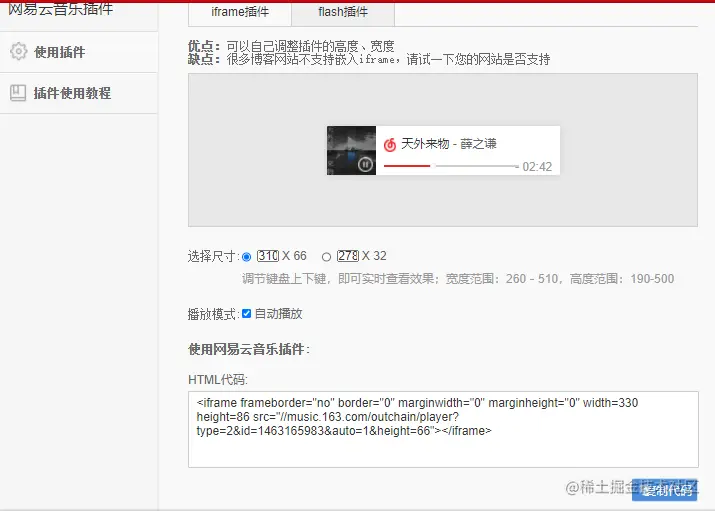The height and width of the screenshot is (511, 715).
Task: Open the 插件使用教程 book icon
Action: [x=18, y=93]
